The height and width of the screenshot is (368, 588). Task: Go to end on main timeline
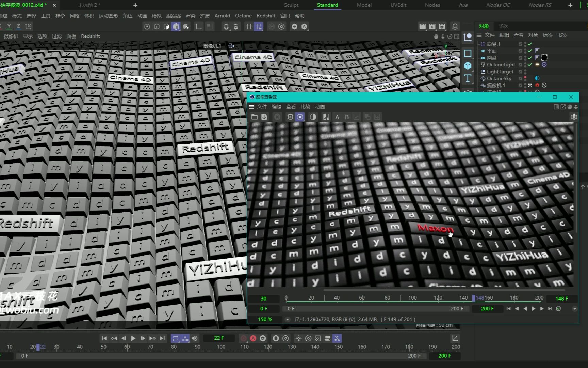coord(162,338)
